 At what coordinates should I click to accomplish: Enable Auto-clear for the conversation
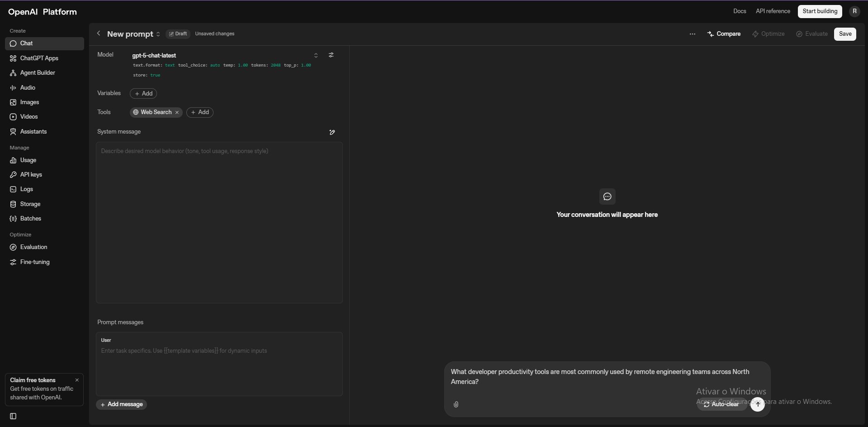[722, 404]
